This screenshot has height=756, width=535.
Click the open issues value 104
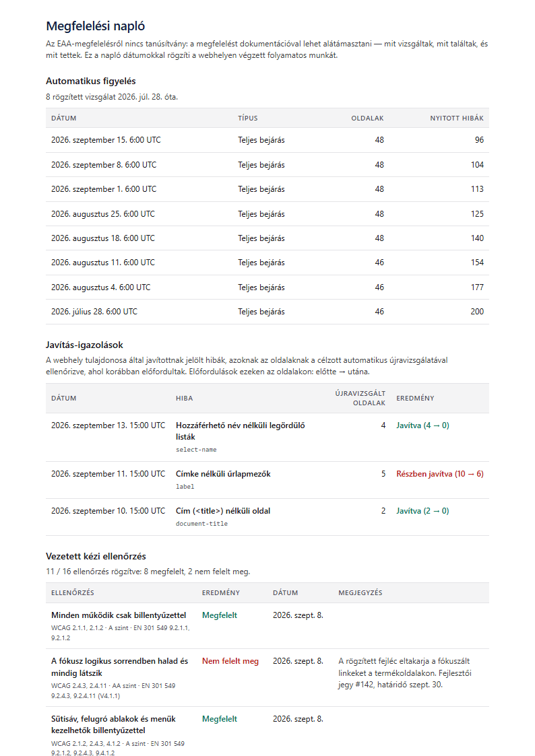tap(477, 165)
